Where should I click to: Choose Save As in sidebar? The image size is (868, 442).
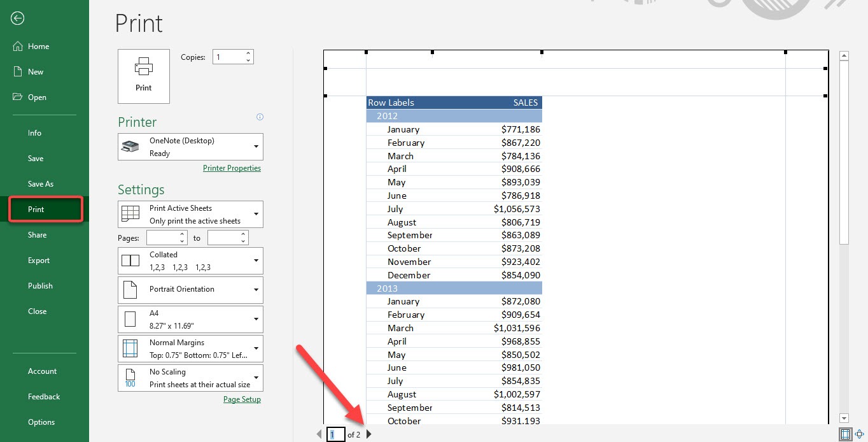[41, 184]
